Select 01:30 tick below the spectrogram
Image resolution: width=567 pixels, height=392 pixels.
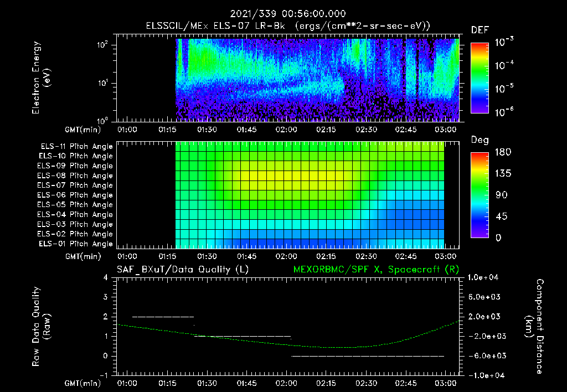207,130
